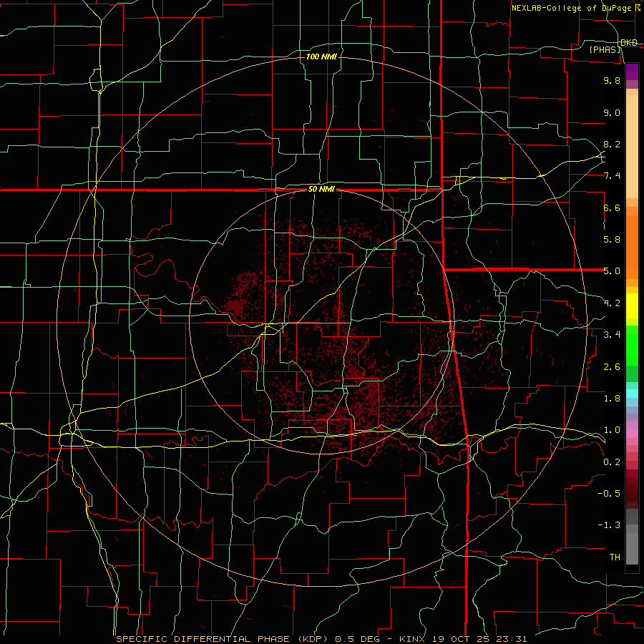Click the "50 NMI" range ring label

click(x=321, y=190)
